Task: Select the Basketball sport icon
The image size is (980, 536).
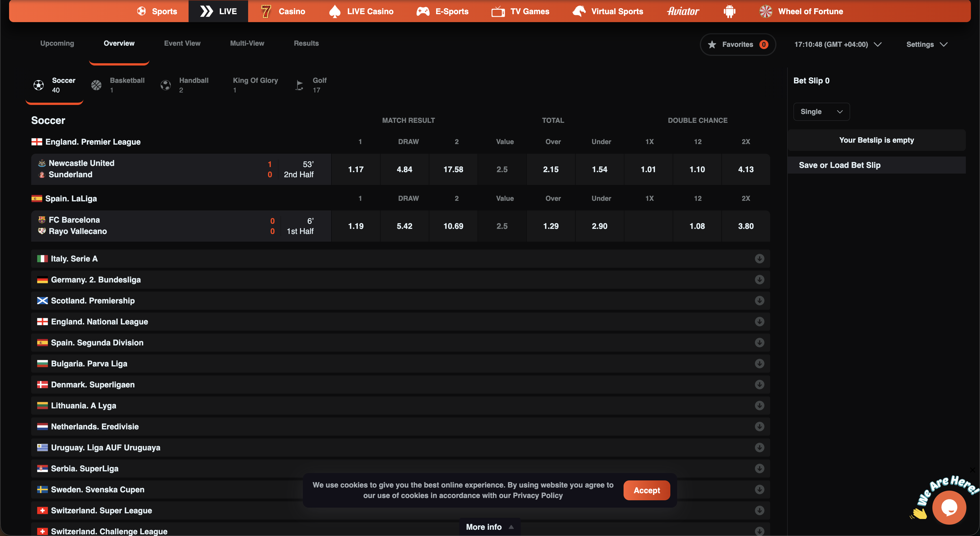Action: click(x=96, y=85)
